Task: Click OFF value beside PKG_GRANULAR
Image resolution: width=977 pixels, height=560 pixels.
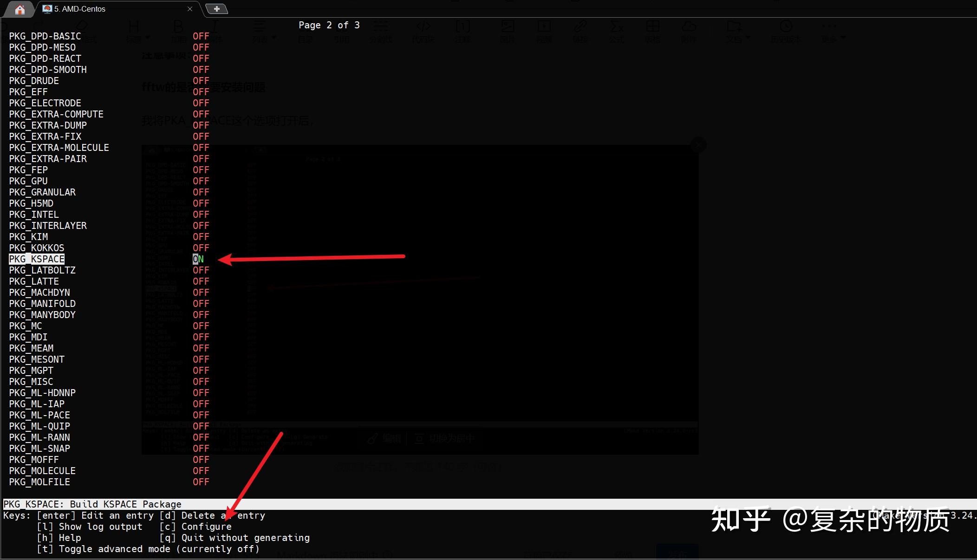Action: click(201, 192)
